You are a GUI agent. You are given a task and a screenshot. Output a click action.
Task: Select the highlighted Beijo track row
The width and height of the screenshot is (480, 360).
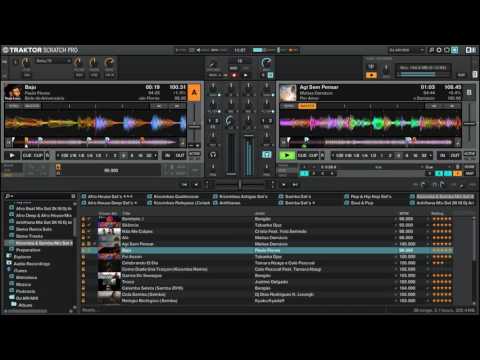[x=267, y=250]
